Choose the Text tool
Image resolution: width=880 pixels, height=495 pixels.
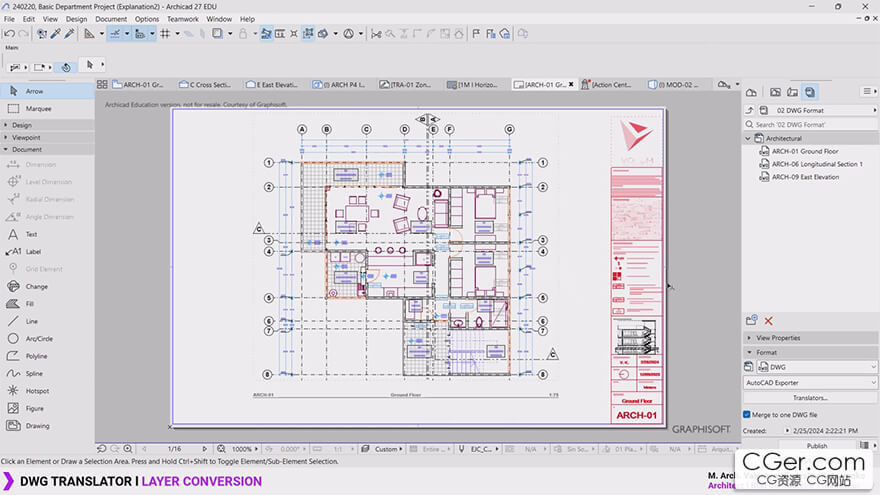[x=47, y=234]
